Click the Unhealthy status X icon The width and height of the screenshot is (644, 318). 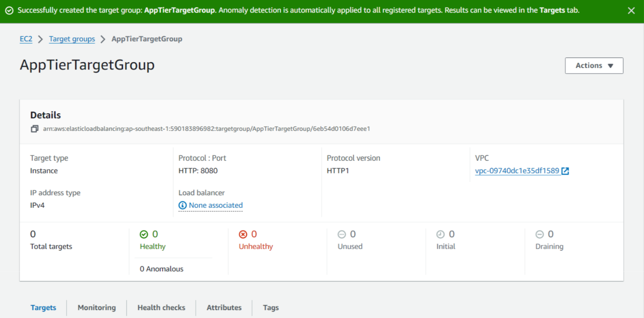(x=243, y=234)
